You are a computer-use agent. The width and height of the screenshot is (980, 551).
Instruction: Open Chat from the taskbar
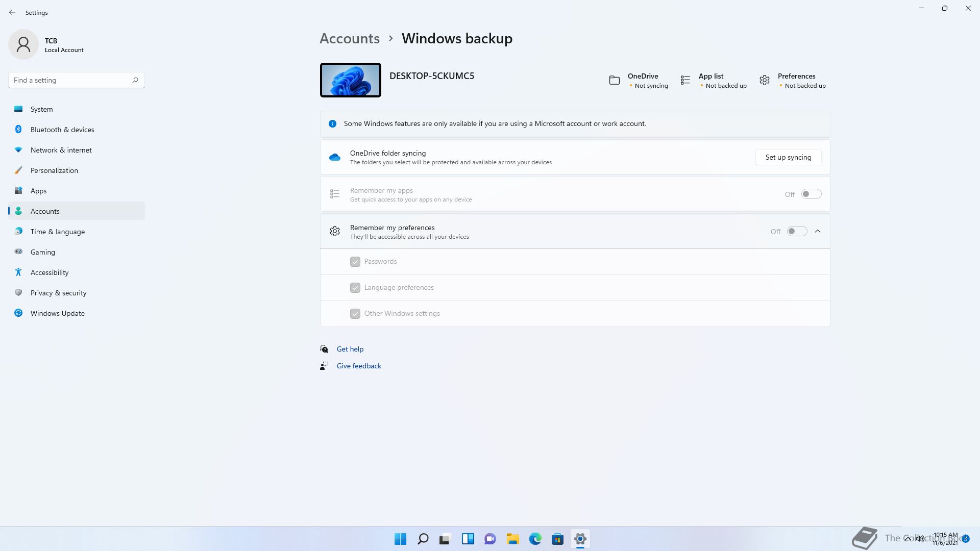pyautogui.click(x=491, y=539)
